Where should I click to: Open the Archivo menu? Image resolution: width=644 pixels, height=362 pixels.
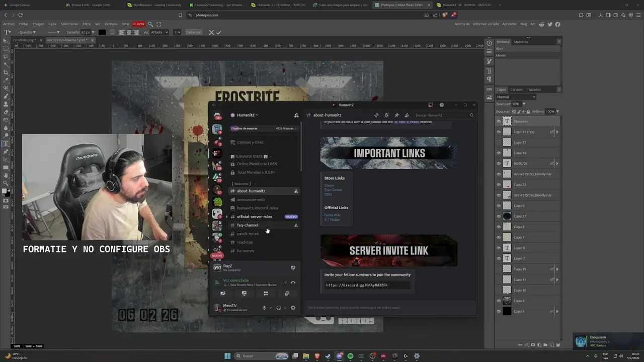click(x=9, y=24)
